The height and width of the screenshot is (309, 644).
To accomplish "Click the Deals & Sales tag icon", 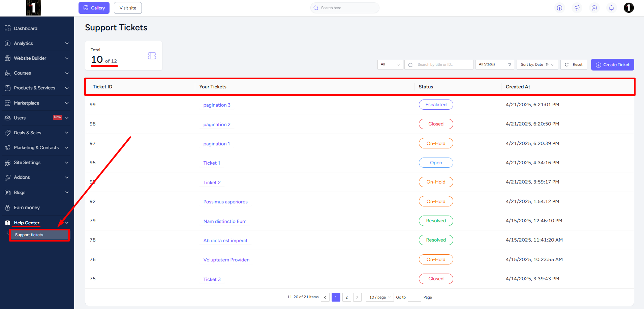I will click(x=7, y=133).
